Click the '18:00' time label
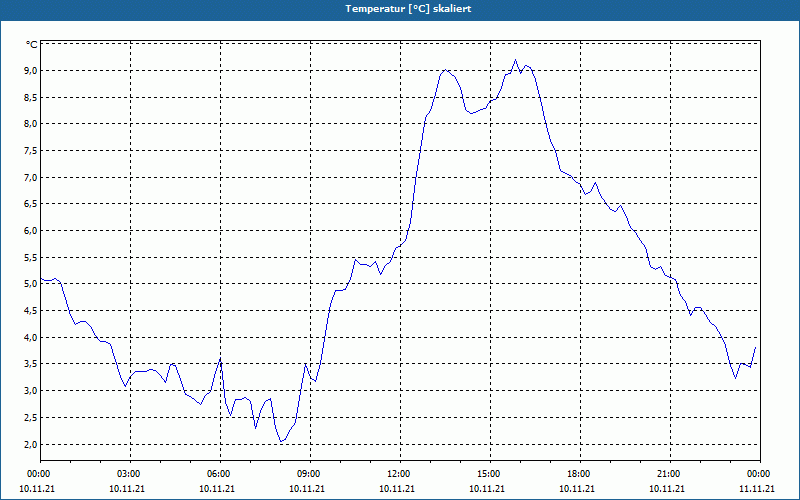Viewport: 800px width, 500px height. (579, 474)
